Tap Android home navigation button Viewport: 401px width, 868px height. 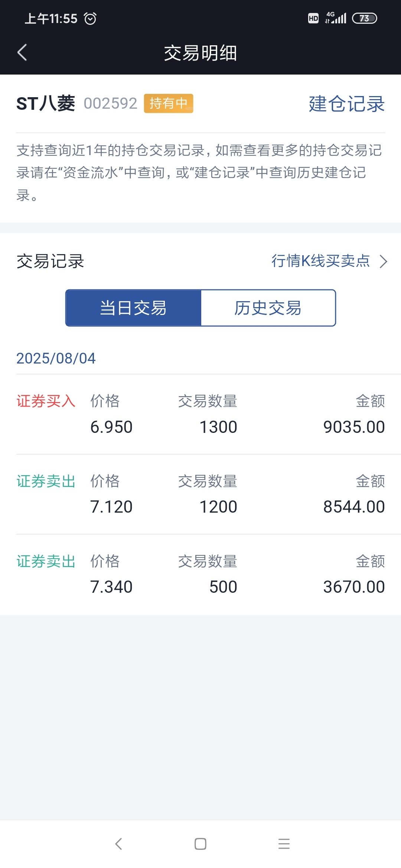coord(200,844)
